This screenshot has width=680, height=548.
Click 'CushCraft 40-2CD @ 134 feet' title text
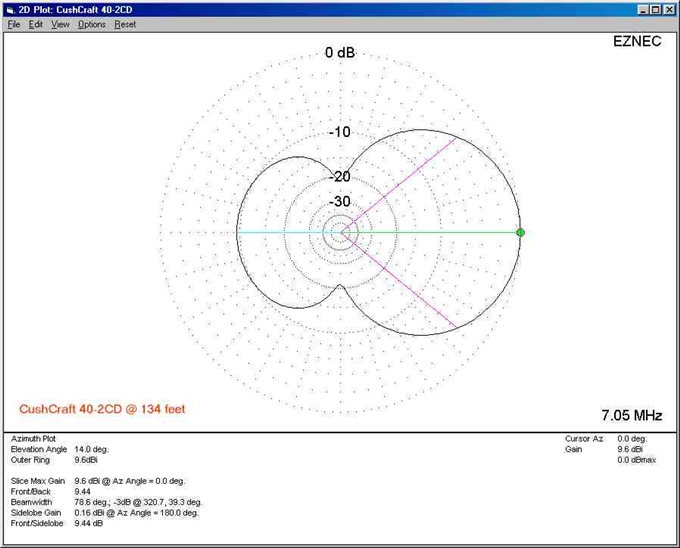click(x=102, y=409)
